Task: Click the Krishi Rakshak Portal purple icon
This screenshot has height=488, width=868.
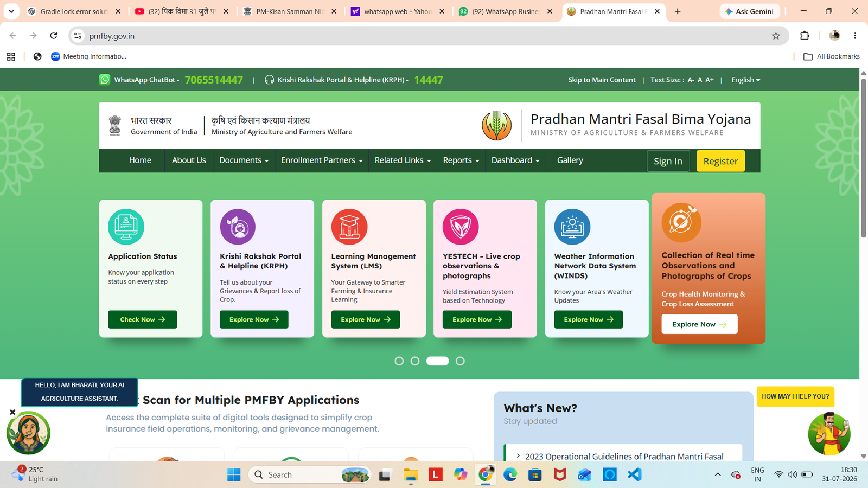Action: (x=238, y=227)
